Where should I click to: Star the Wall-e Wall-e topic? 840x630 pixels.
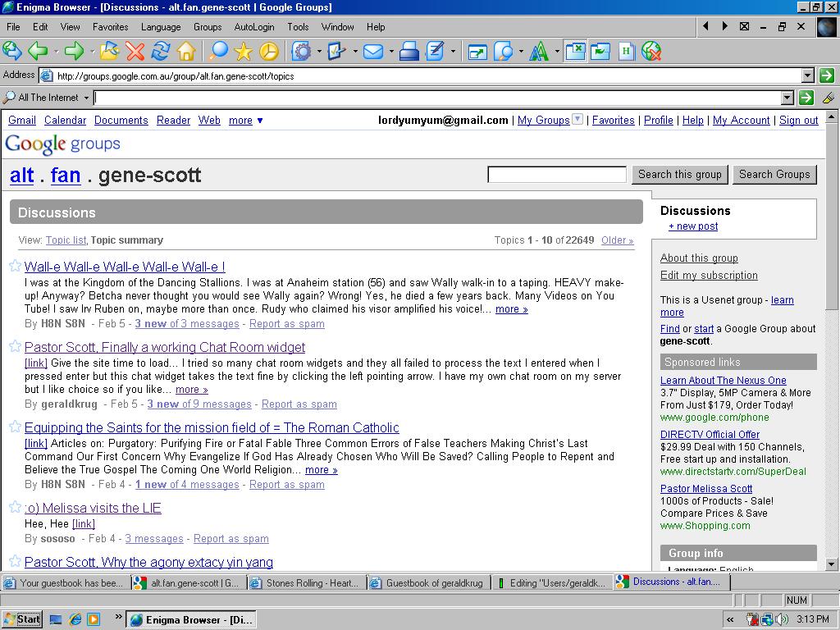click(15, 266)
